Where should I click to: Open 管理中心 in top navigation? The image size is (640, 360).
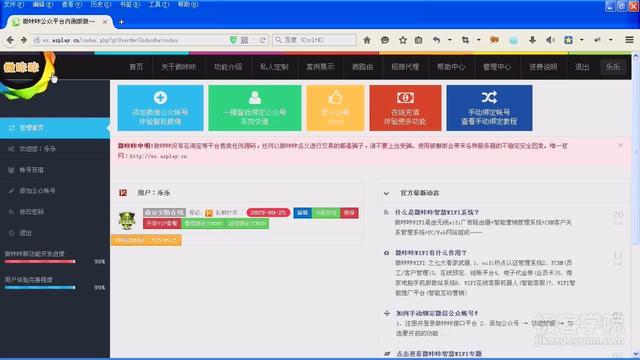click(x=497, y=67)
